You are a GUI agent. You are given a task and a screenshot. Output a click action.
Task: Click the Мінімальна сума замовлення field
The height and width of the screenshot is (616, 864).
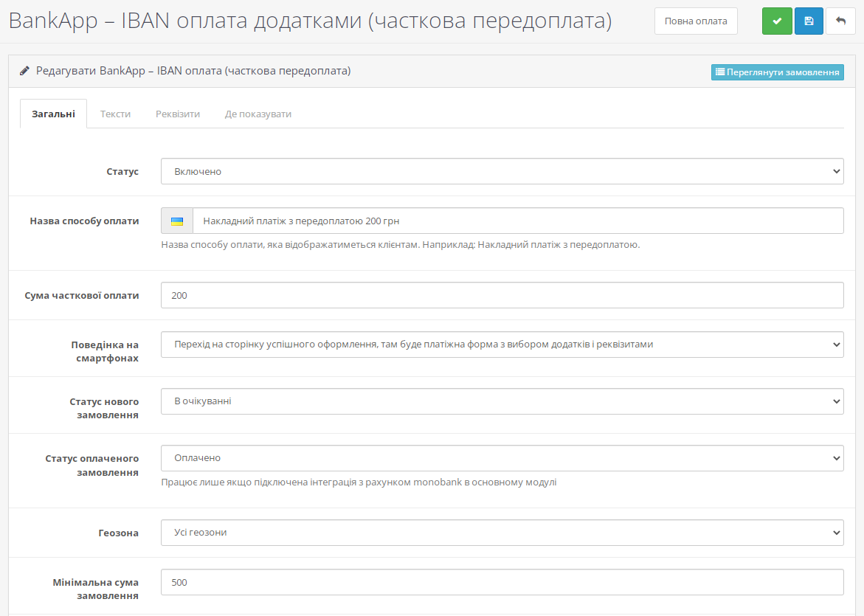pos(502,582)
